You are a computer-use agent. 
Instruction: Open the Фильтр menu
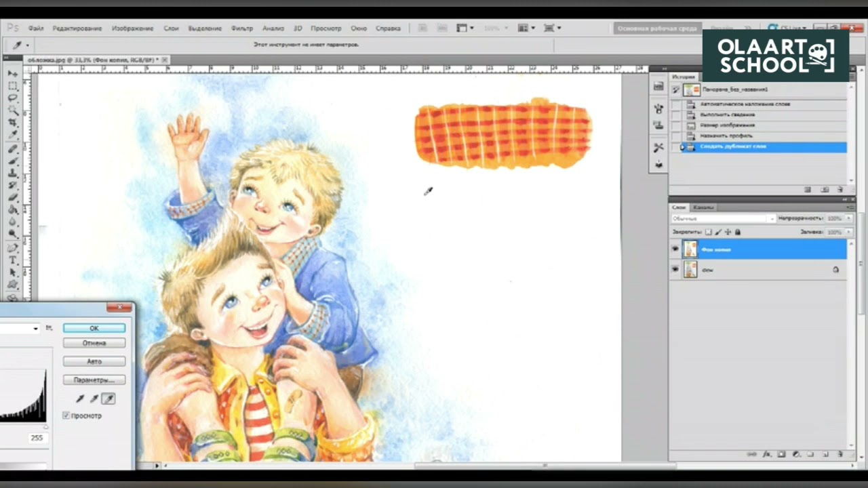[x=241, y=28]
